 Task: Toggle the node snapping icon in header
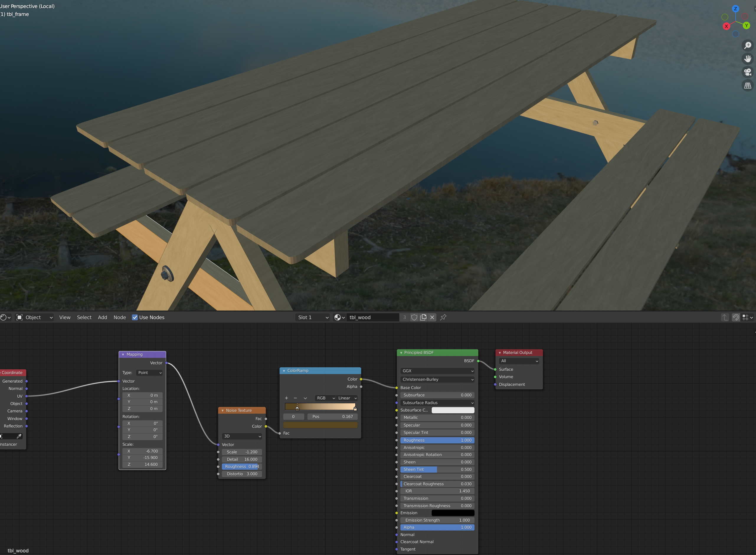pos(736,317)
